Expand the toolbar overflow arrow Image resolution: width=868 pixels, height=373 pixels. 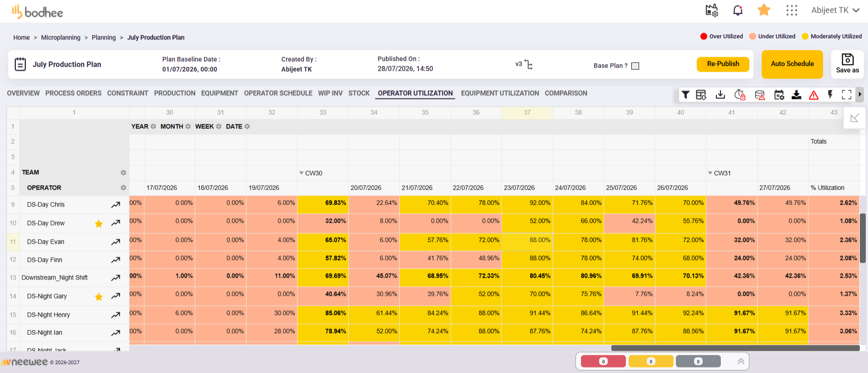click(x=859, y=94)
